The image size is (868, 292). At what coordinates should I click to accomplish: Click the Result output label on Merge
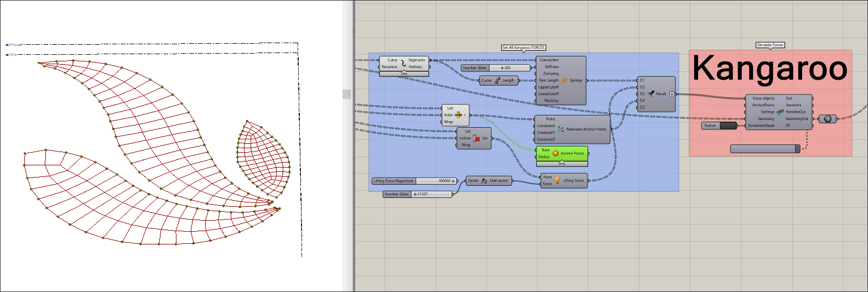click(x=661, y=94)
